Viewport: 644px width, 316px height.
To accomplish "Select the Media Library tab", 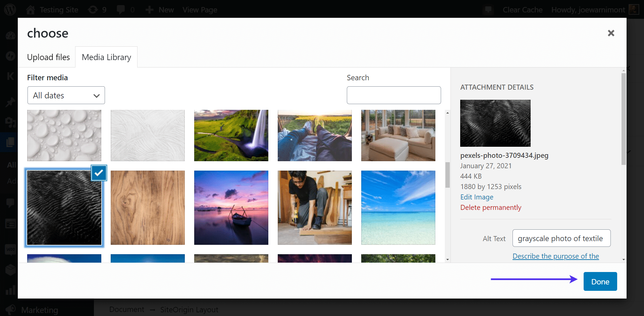I will tap(106, 57).
